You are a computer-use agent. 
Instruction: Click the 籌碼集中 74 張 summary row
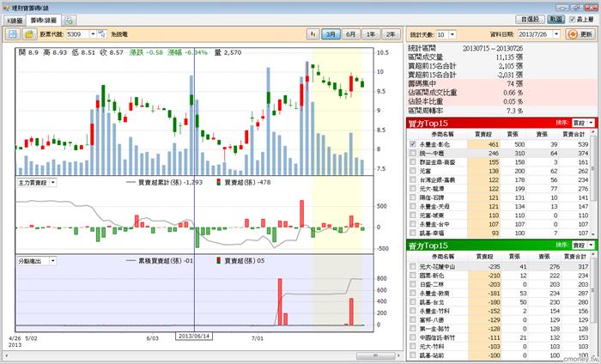click(502, 83)
